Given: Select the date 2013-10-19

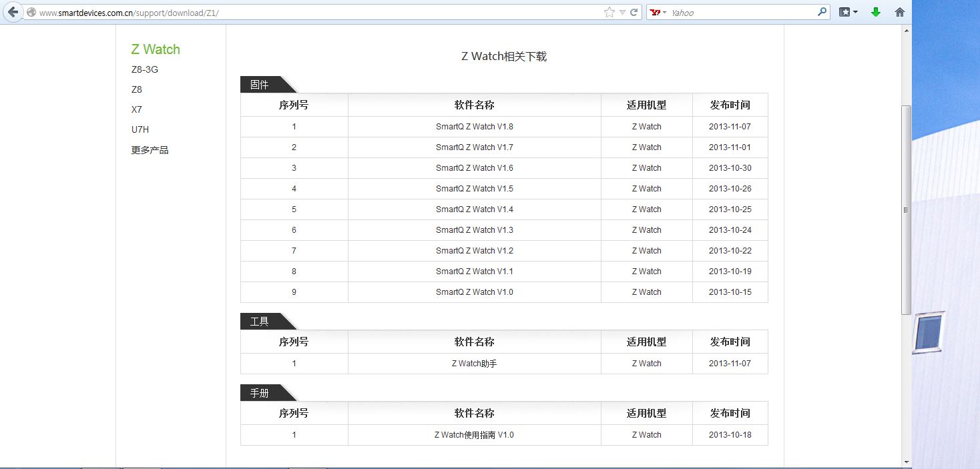Looking at the screenshot, I should click(x=730, y=272).
